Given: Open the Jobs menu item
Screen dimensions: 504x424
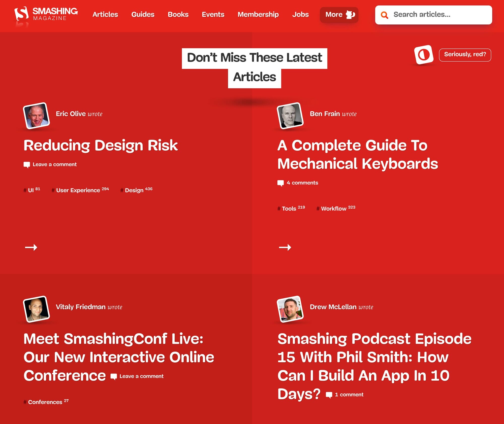Looking at the screenshot, I should 300,14.
